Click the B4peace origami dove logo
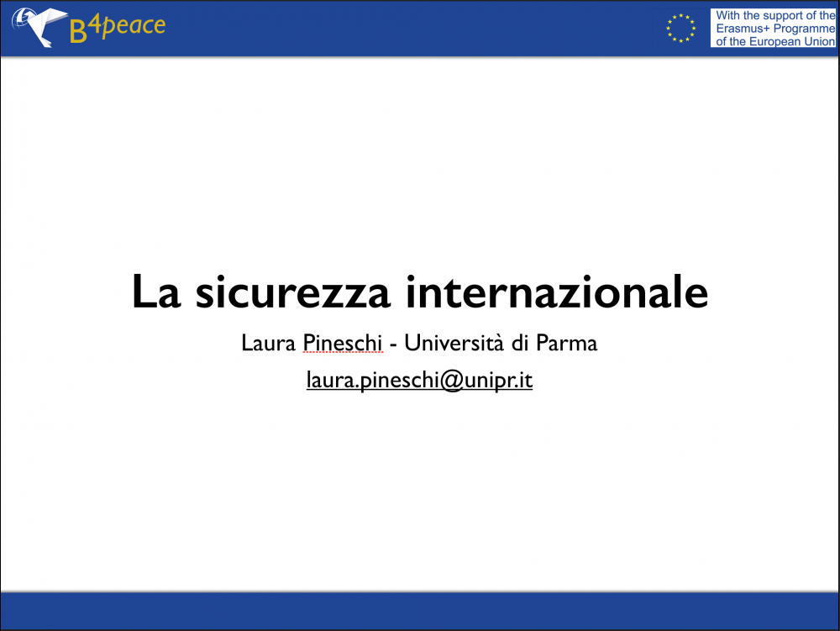This screenshot has height=631, width=840. 39,27
